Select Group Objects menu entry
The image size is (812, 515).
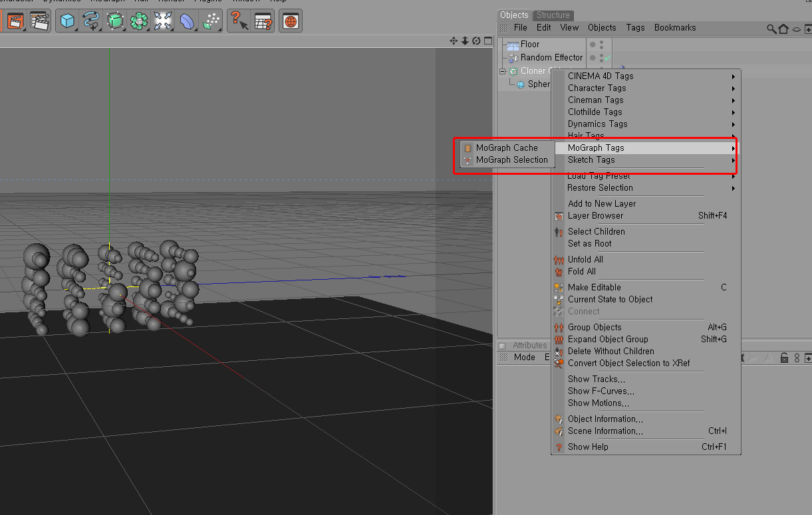coord(646,327)
